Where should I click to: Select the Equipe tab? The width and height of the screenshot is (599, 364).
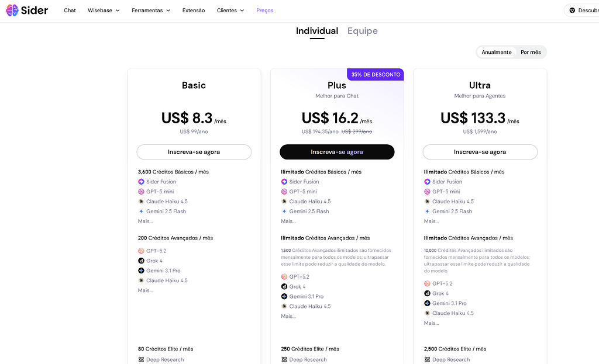362,31
